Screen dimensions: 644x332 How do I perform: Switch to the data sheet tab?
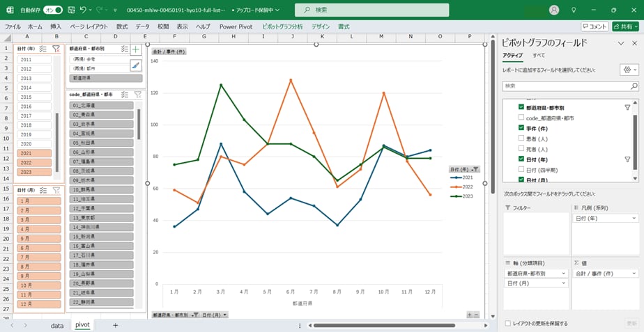pyautogui.click(x=57, y=326)
